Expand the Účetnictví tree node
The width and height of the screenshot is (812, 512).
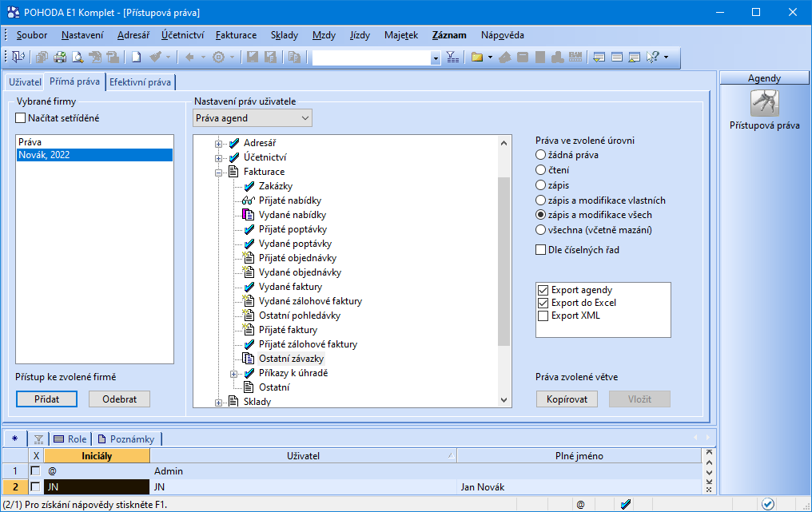click(x=218, y=158)
